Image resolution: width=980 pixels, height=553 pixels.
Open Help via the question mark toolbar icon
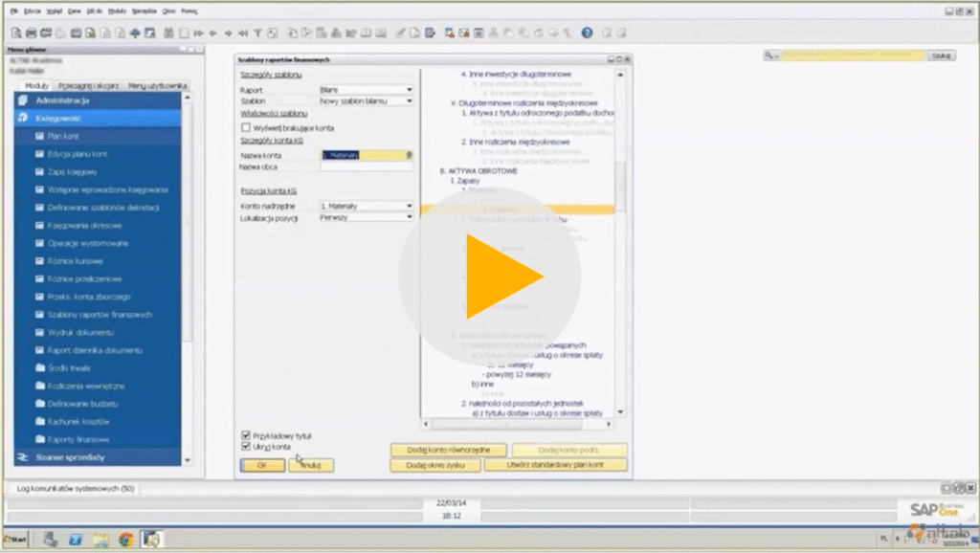tap(588, 33)
